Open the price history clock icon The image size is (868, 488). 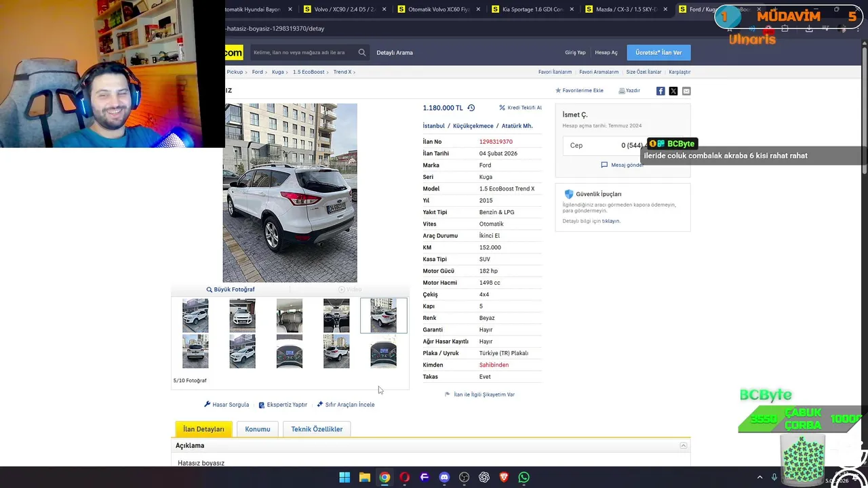[471, 108]
